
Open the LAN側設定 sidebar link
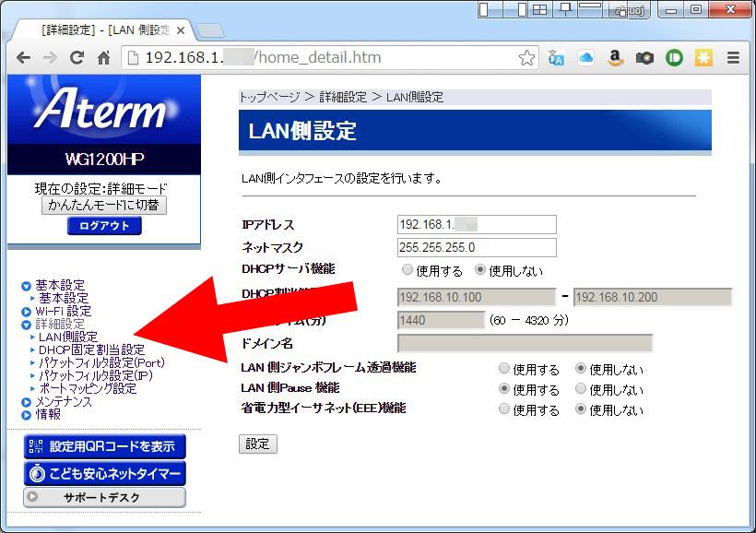tap(68, 337)
